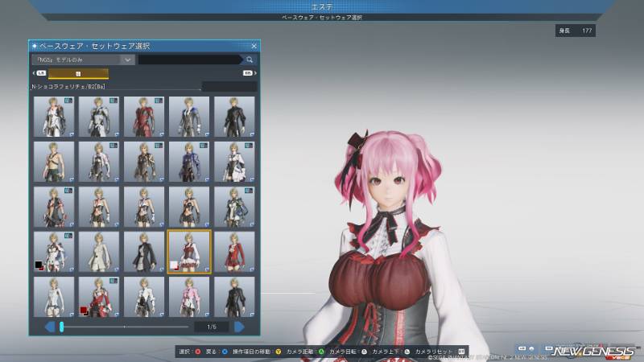Screen dimensions: 644x362
Task: Select the highlighted red corset outfit thumbnail
Action: tap(189, 252)
